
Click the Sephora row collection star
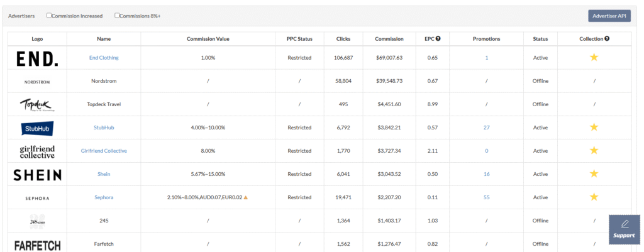click(x=594, y=197)
